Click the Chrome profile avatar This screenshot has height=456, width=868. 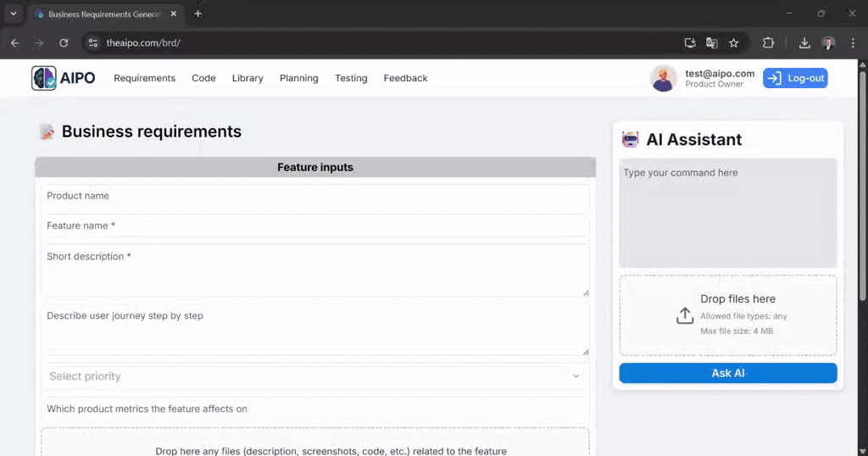(x=829, y=42)
